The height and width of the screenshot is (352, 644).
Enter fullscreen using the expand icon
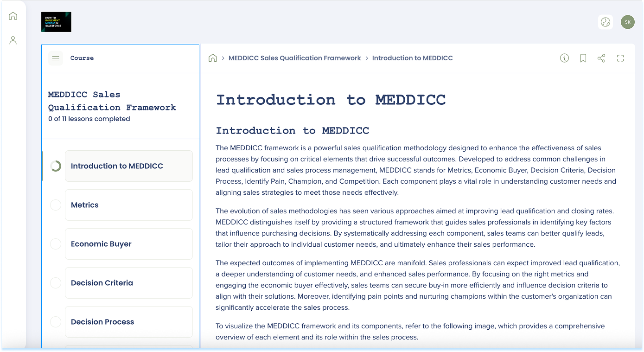620,58
